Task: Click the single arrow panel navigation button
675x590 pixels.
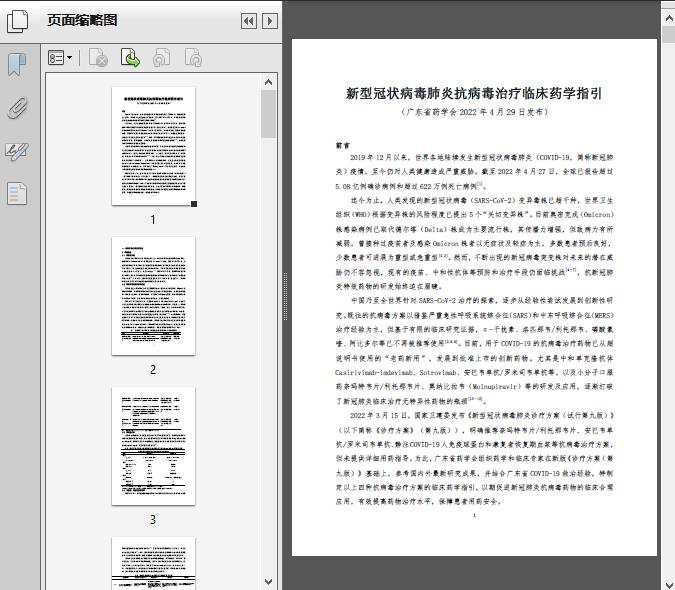Action: tap(270, 21)
